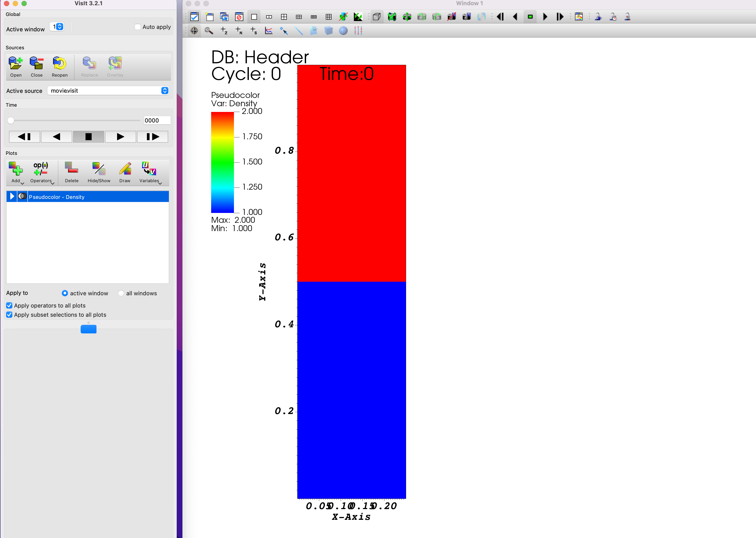Click the Open source icon
Viewport: 756px width, 538px height.
(16, 64)
